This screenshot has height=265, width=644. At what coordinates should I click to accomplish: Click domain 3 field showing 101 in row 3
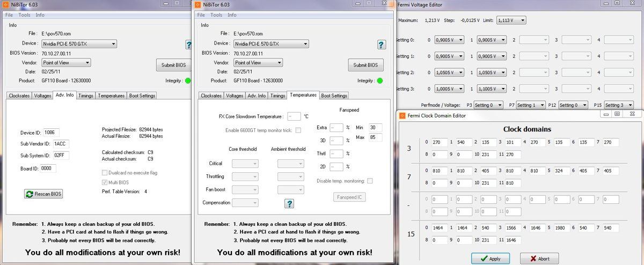click(x=513, y=142)
